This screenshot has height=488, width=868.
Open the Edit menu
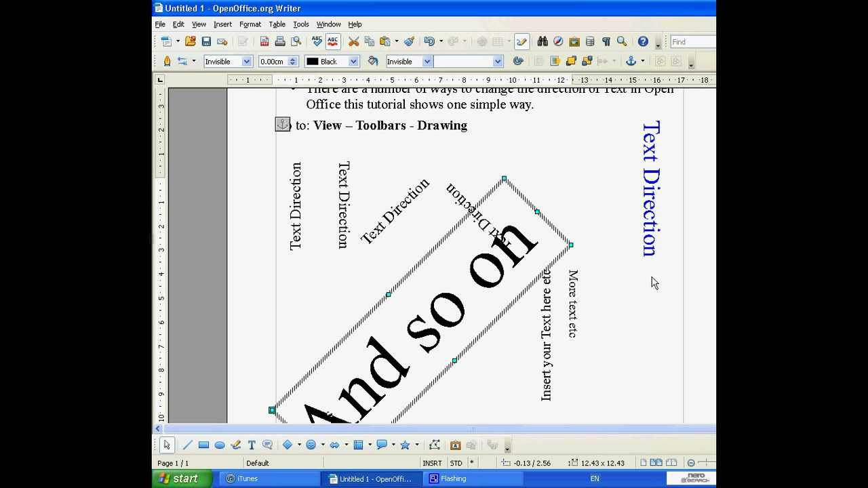(x=178, y=24)
